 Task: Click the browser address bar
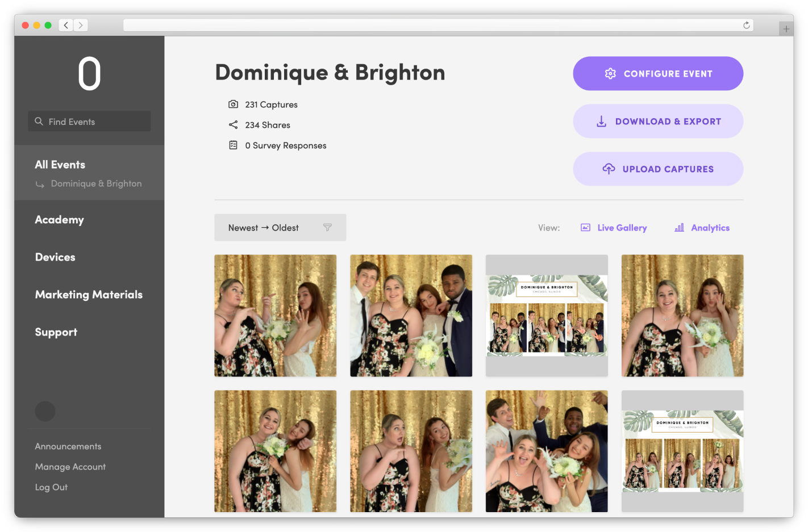coord(438,25)
